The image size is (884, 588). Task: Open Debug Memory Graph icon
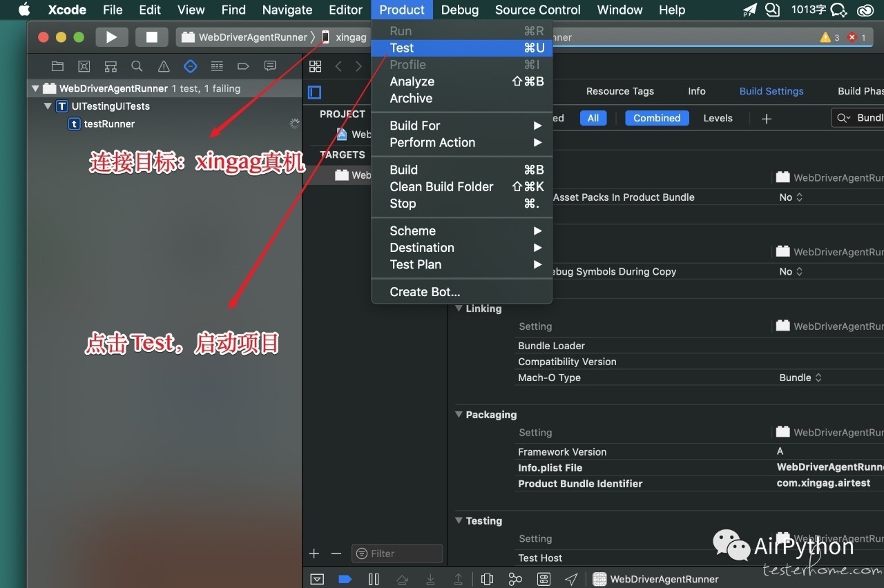click(515, 579)
